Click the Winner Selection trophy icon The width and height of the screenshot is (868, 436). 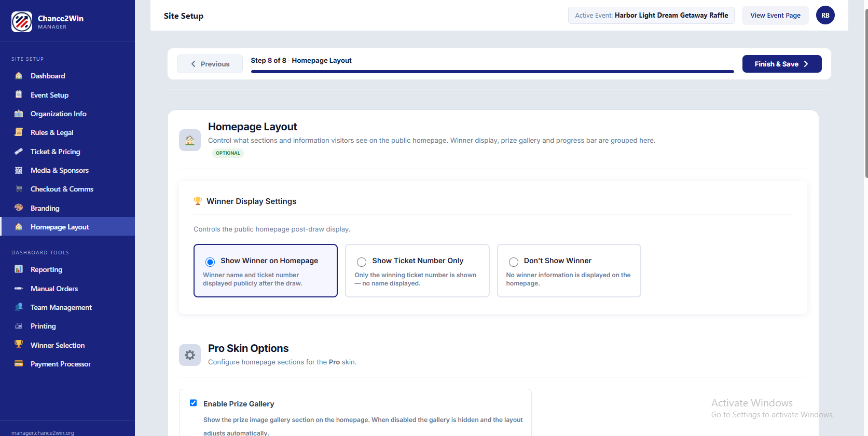coord(19,345)
